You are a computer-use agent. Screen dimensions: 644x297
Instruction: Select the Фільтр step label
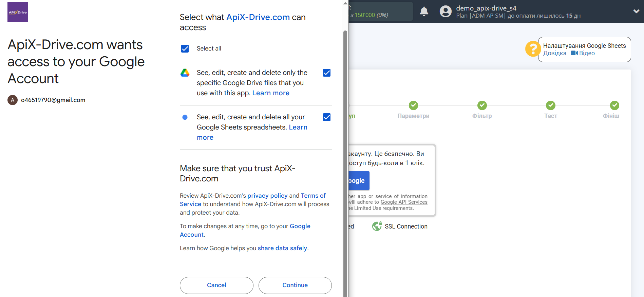click(482, 116)
